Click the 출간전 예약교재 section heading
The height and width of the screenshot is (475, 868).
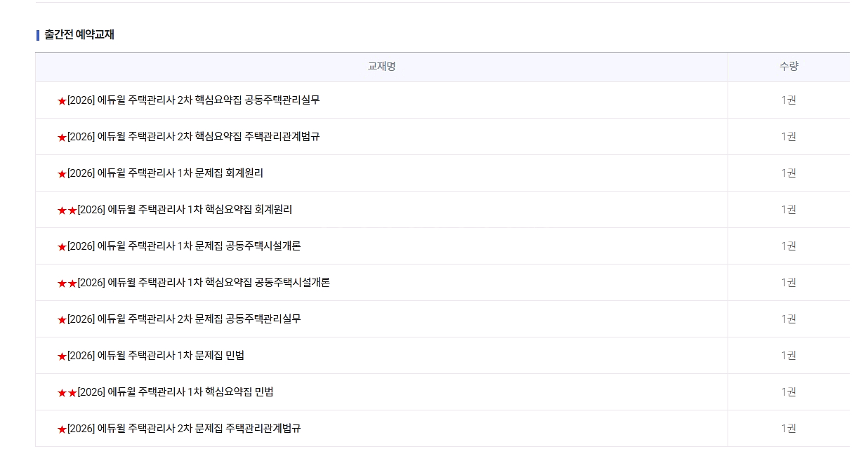point(79,35)
